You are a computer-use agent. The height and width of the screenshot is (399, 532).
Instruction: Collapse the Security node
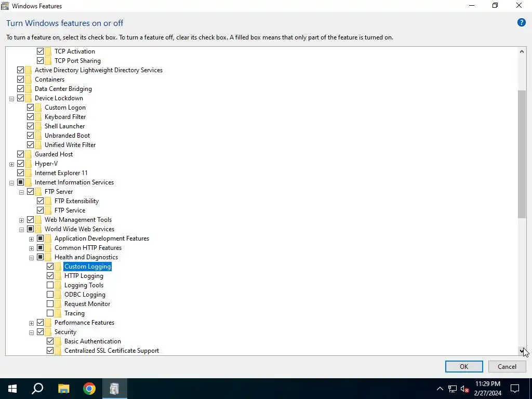coord(31,332)
